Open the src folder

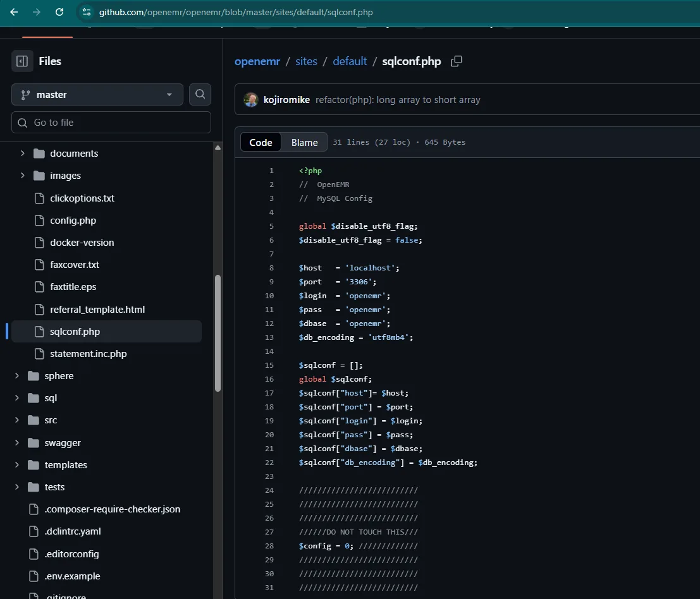51,420
